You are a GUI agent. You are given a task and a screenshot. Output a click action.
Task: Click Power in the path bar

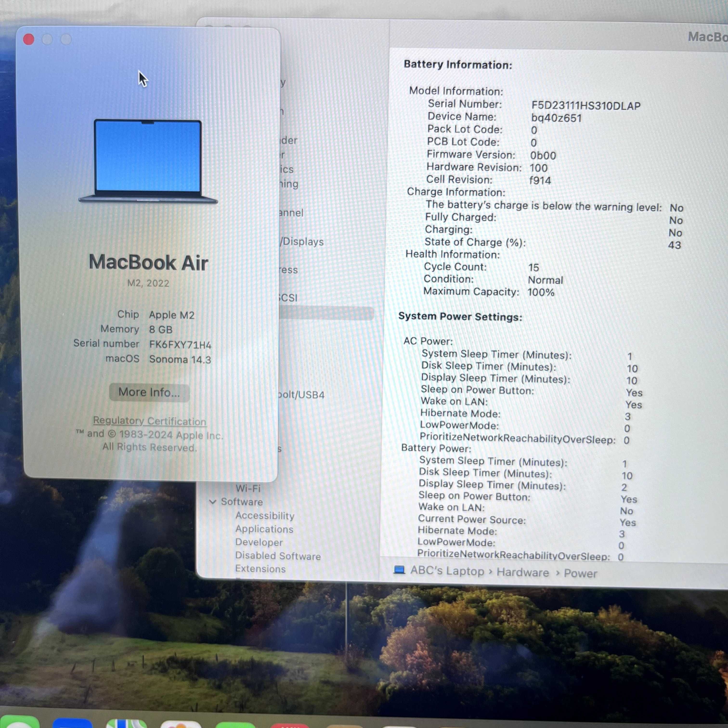[x=581, y=573]
